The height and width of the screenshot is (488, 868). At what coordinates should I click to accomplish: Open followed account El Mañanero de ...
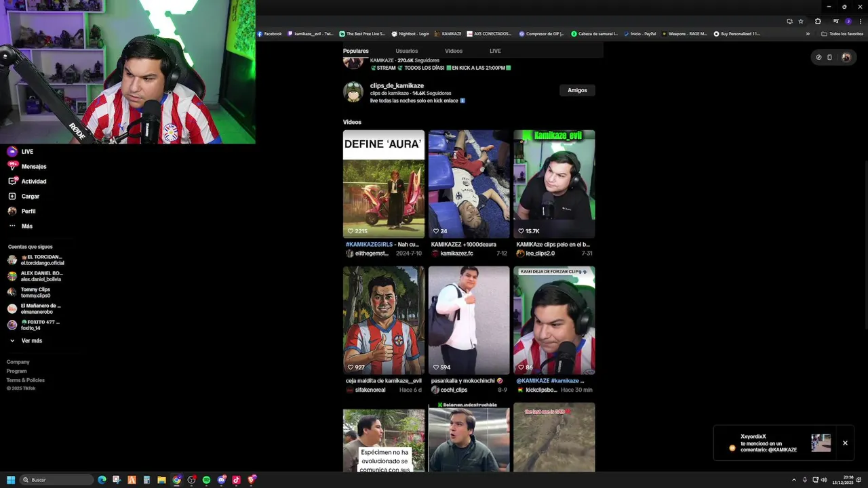[x=34, y=308]
